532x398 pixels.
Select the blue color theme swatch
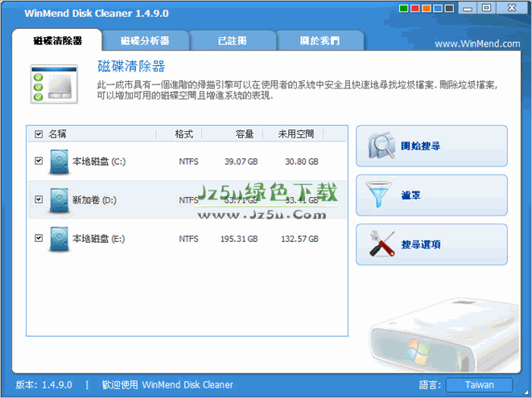pos(438,9)
